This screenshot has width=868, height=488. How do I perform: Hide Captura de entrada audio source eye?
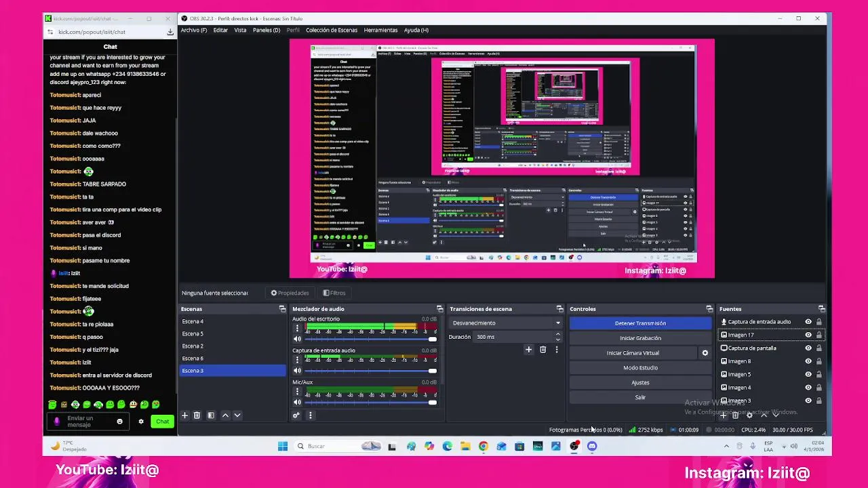(x=808, y=322)
